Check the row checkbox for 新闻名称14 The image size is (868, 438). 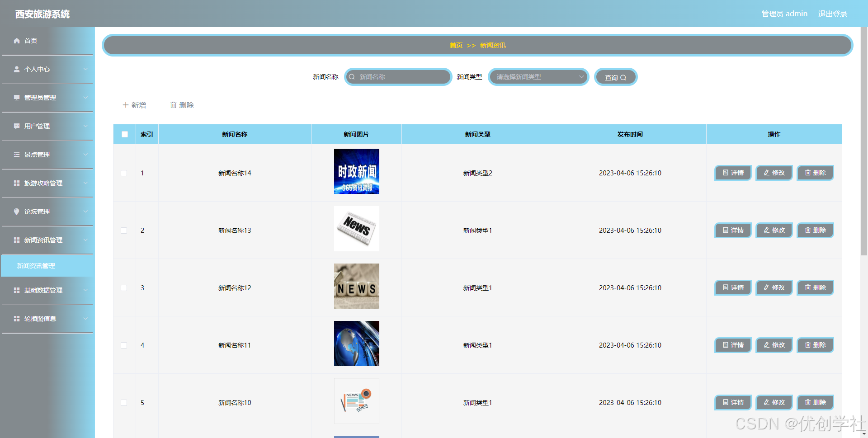124,173
